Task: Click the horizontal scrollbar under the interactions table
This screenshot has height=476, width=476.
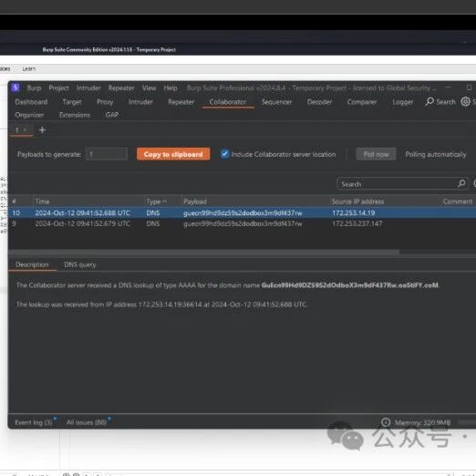Action: pyautogui.click(x=203, y=252)
